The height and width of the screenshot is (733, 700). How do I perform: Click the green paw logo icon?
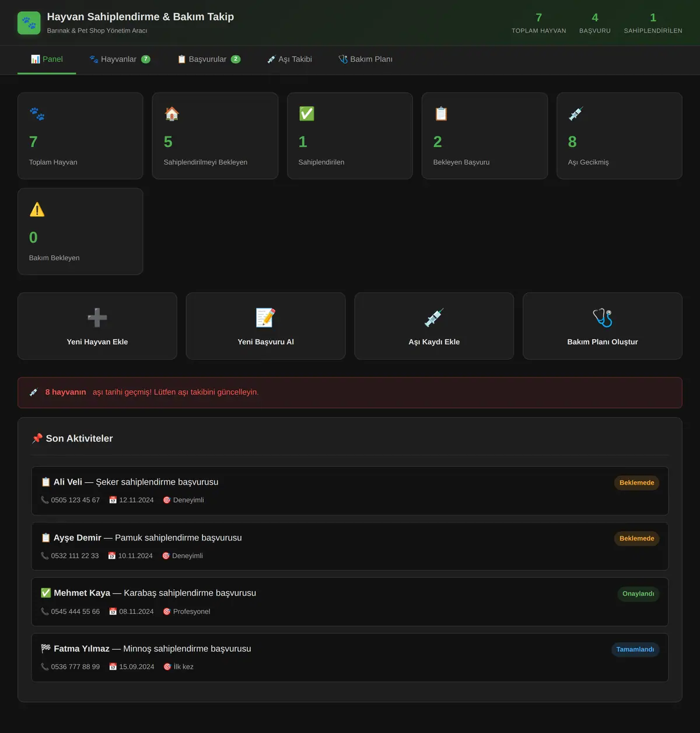[x=29, y=23]
